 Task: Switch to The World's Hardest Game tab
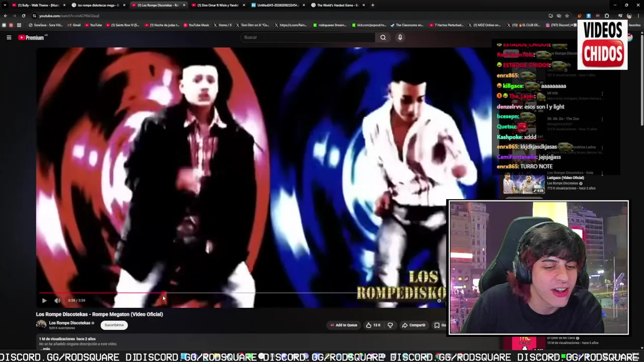click(338, 5)
